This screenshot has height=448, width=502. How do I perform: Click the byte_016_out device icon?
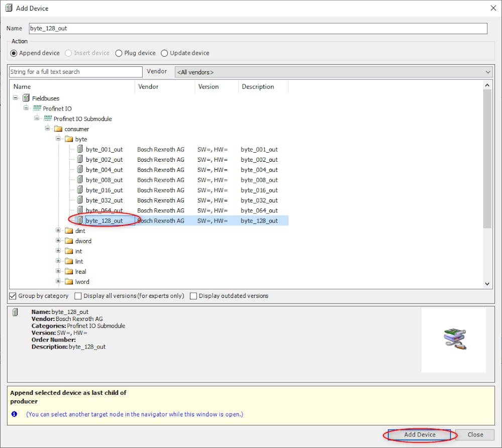pyautogui.click(x=80, y=190)
